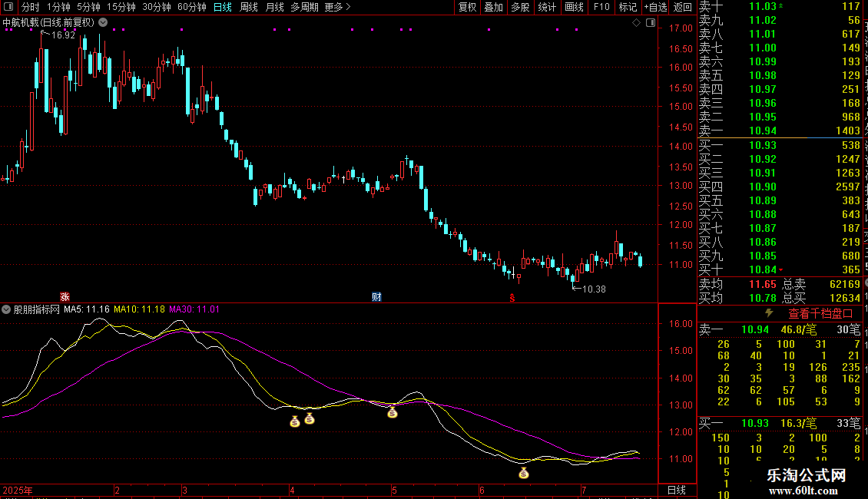868x499 pixels.
Task: Click the diamond icon on chart header
Action: click(637, 23)
